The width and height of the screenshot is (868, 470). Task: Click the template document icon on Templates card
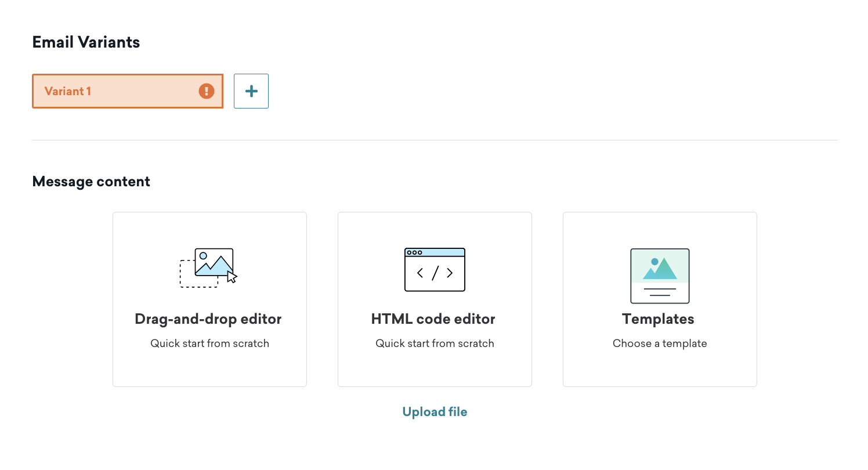coord(659,276)
